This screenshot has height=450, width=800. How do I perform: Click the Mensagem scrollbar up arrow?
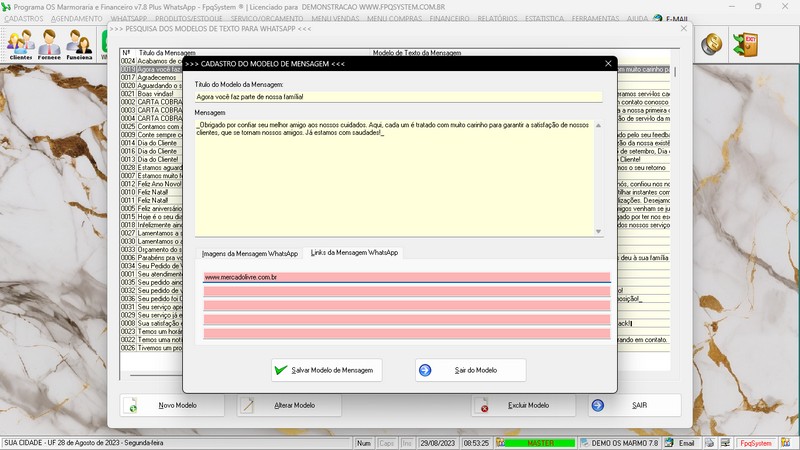[x=598, y=125]
